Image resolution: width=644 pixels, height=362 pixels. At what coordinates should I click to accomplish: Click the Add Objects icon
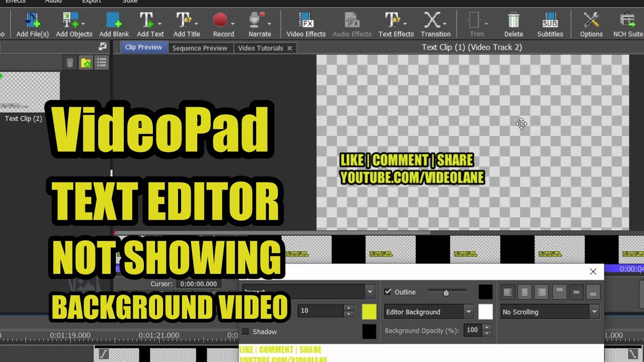click(70, 20)
